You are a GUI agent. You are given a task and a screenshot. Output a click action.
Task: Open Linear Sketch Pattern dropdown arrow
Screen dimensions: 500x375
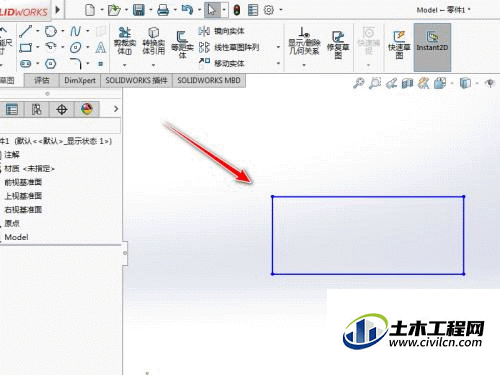pos(278,47)
